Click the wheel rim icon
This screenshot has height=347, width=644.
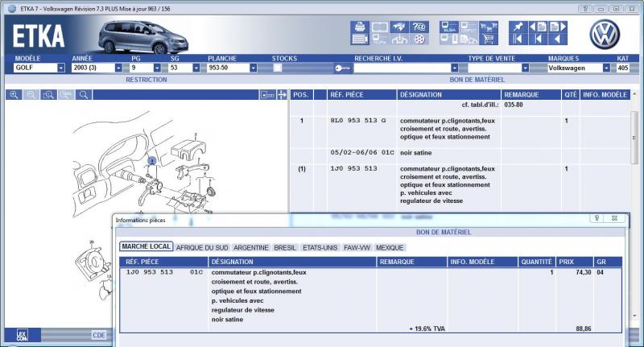click(x=419, y=39)
